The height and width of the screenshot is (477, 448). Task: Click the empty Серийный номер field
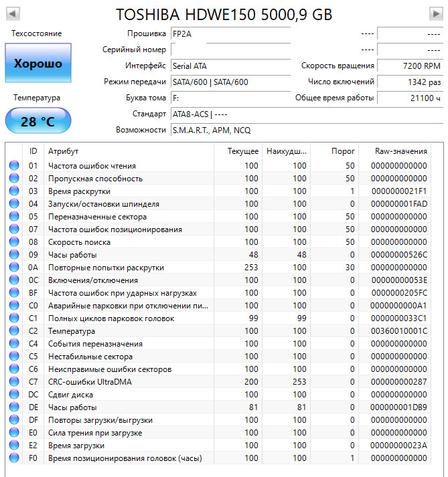(230, 50)
